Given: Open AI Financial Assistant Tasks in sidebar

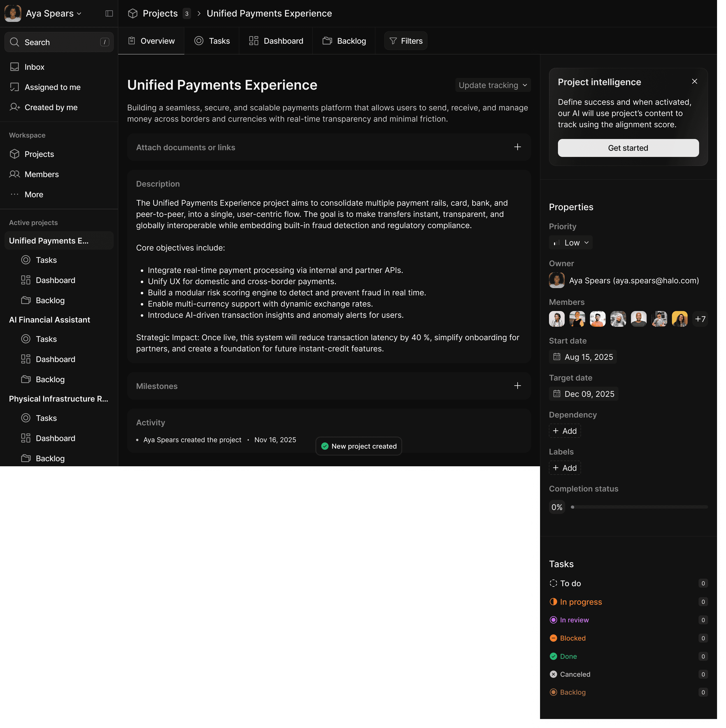Looking at the screenshot, I should click(x=46, y=339).
